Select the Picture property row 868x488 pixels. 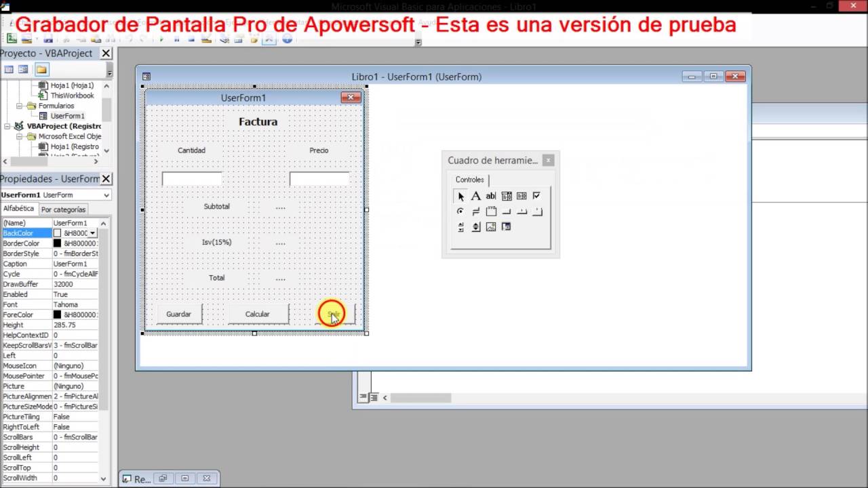click(x=50, y=386)
